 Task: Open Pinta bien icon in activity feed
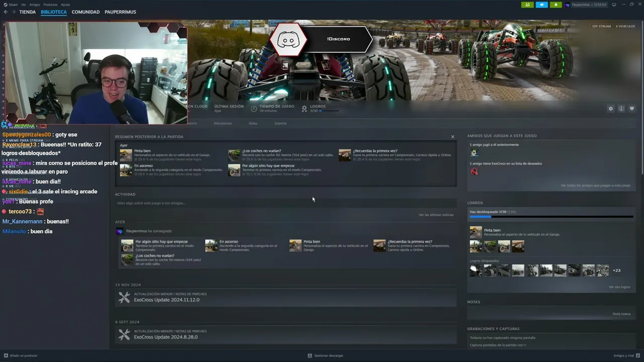click(295, 245)
